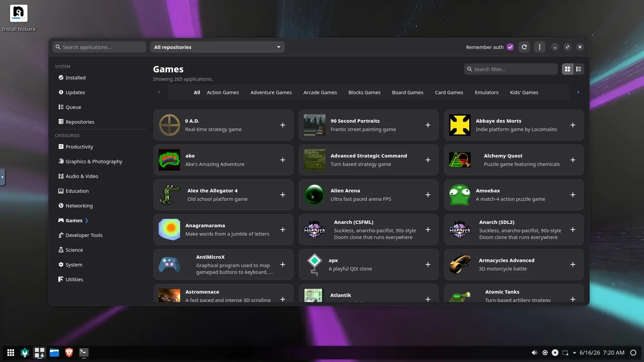Add Advanced Strategic Command with plus

[428, 160]
